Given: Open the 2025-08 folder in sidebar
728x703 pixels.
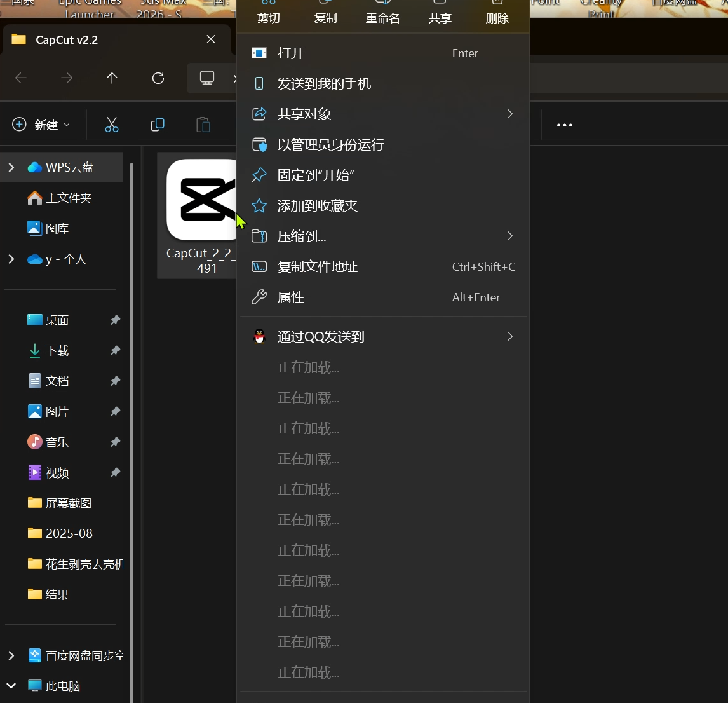Looking at the screenshot, I should click(60, 533).
